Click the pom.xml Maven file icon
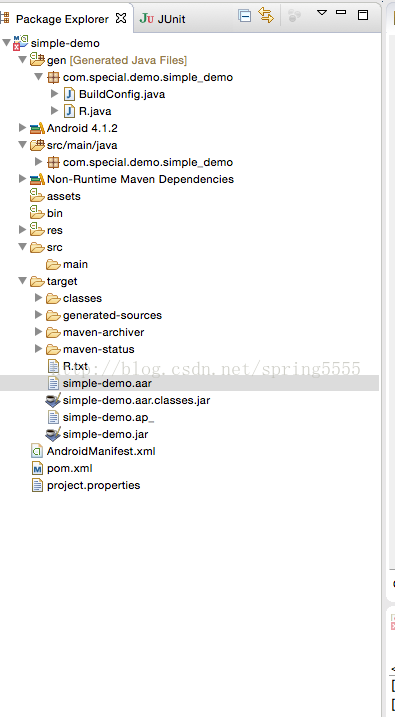Viewport: 395px width, 717px height. tap(37, 468)
